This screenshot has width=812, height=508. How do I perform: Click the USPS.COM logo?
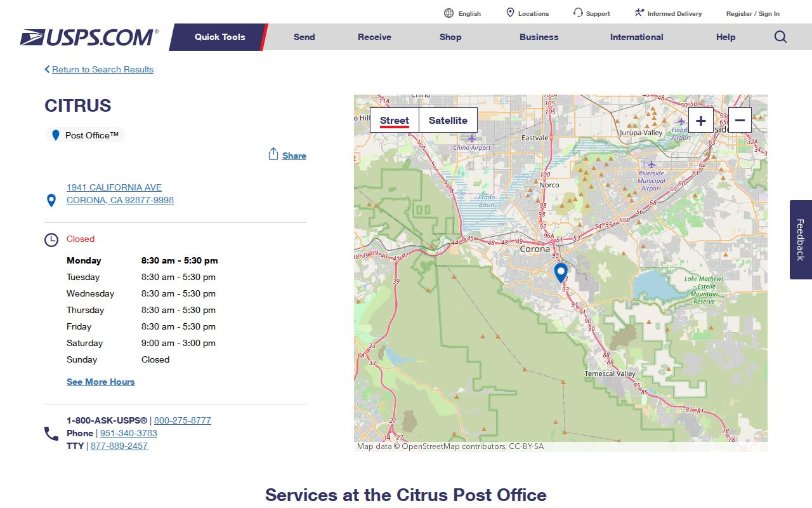coord(89,37)
